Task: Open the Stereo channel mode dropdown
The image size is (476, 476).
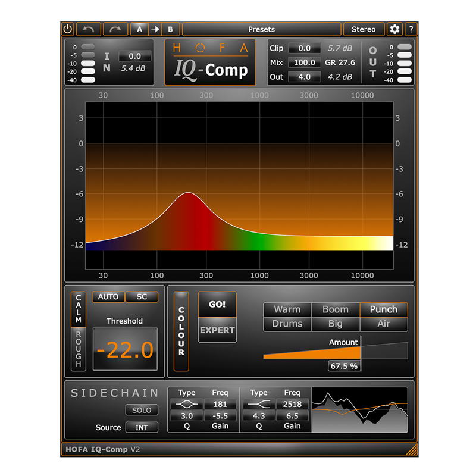Action: (364, 29)
